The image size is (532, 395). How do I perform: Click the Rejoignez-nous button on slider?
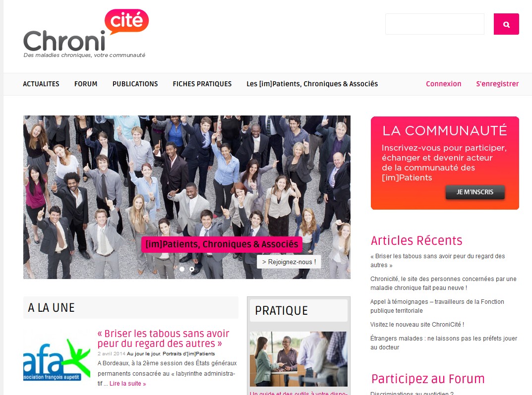[x=289, y=262]
